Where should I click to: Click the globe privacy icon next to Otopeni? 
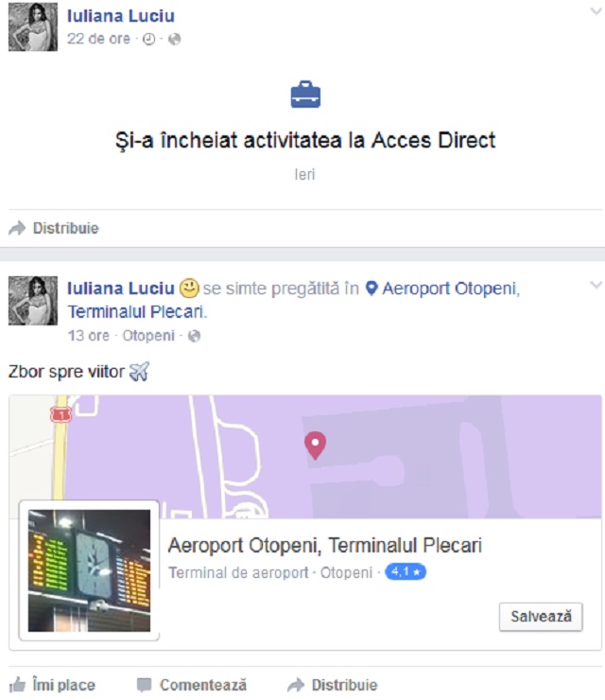pyautogui.click(x=194, y=336)
